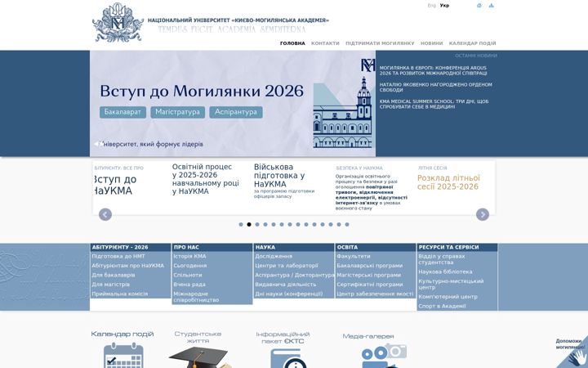Viewport: 588px width, 368px height.
Task: Click the home icon in top right
Action: click(479, 6)
